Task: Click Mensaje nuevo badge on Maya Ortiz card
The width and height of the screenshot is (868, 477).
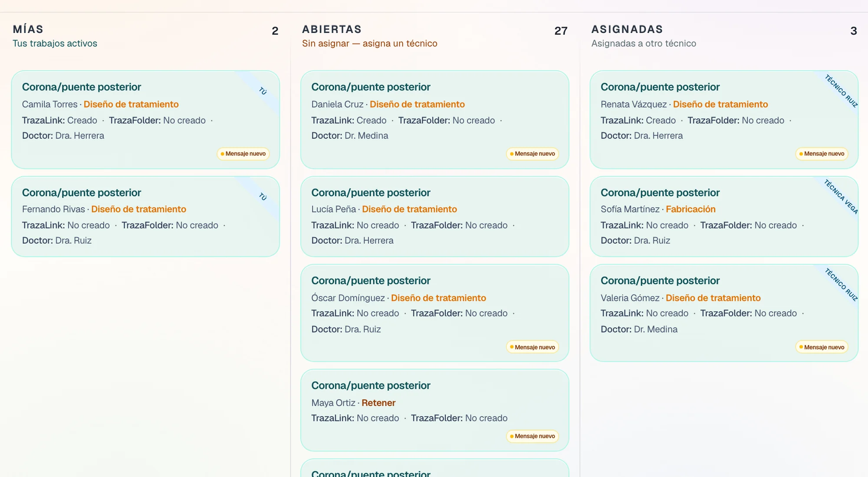Action: 533,436
